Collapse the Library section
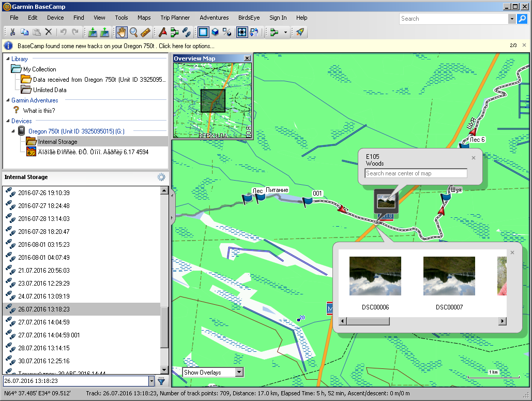Image resolution: width=532 pixels, height=401 pixels. (8, 59)
